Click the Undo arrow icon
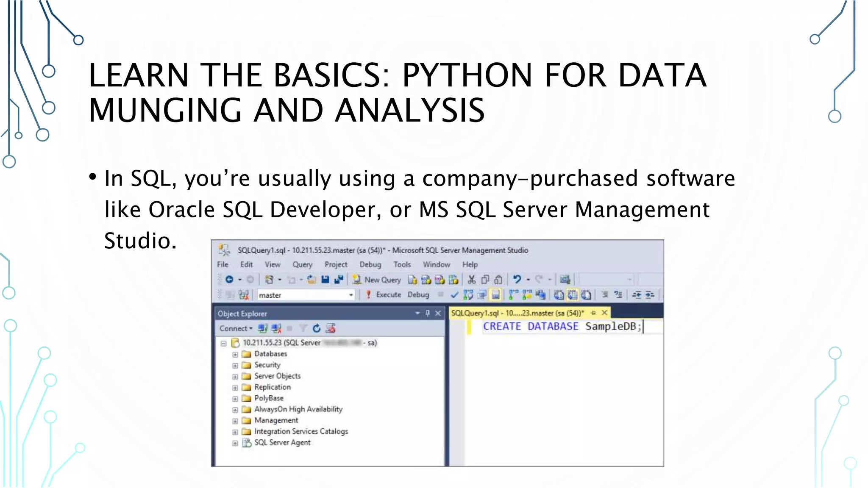Image resolution: width=868 pixels, height=488 pixels. pos(517,279)
